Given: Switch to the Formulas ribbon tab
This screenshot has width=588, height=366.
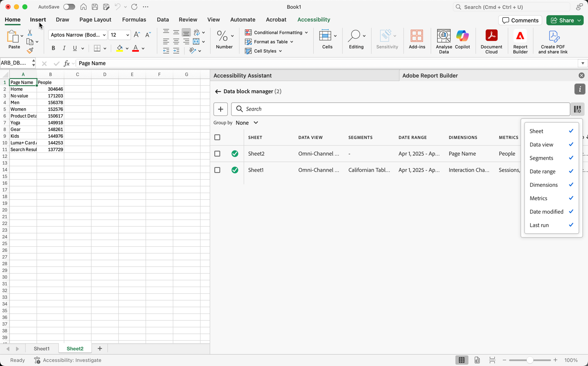Looking at the screenshot, I should point(134,20).
